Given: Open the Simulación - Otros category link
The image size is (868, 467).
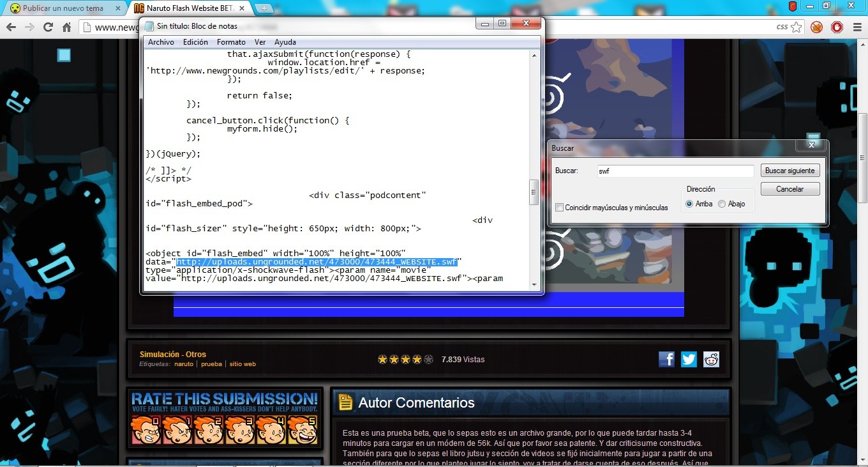Looking at the screenshot, I should click(x=173, y=354).
